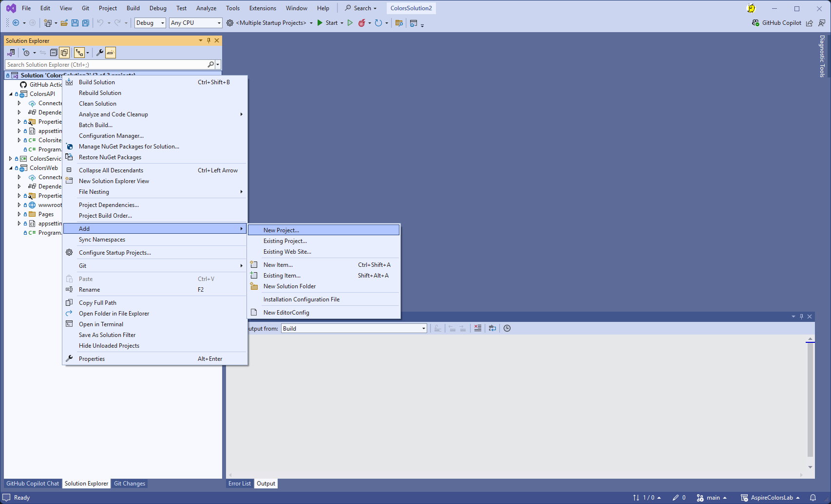This screenshot has width=831, height=504.
Task: Open the Solution Explorer properties wrench icon
Action: (x=100, y=53)
